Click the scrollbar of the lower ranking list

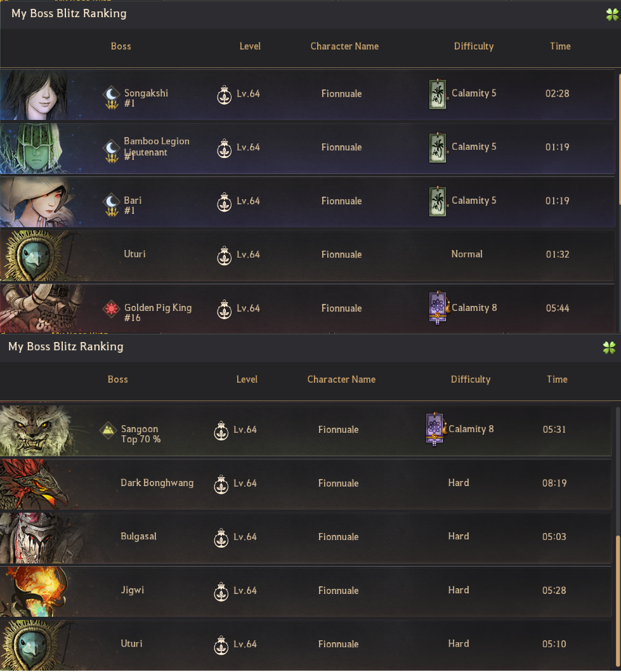[x=618, y=538]
